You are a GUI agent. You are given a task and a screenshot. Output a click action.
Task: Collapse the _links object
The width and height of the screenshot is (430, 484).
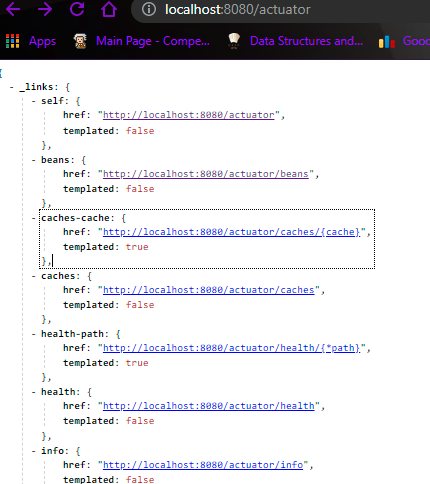pyautogui.click(x=12, y=87)
